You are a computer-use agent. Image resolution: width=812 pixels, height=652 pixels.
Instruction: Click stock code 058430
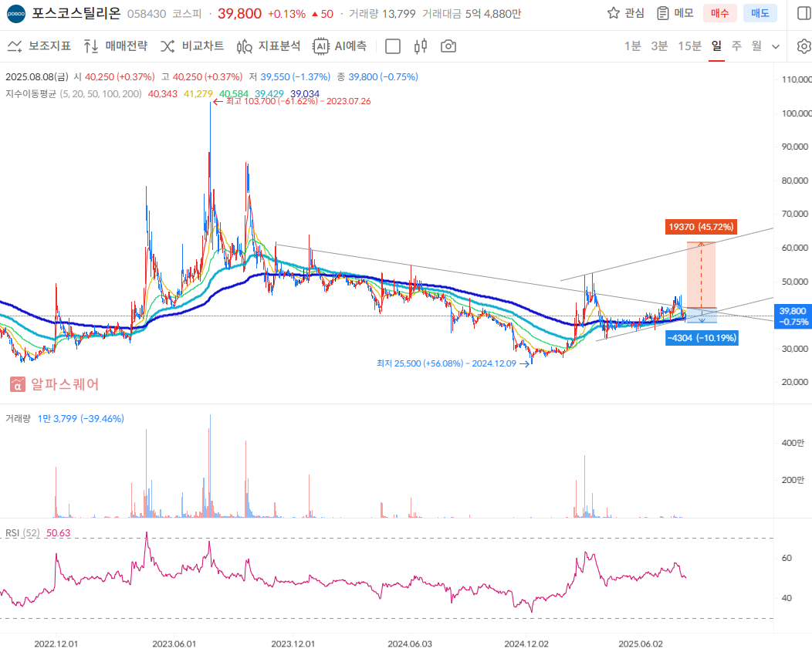click(x=147, y=14)
